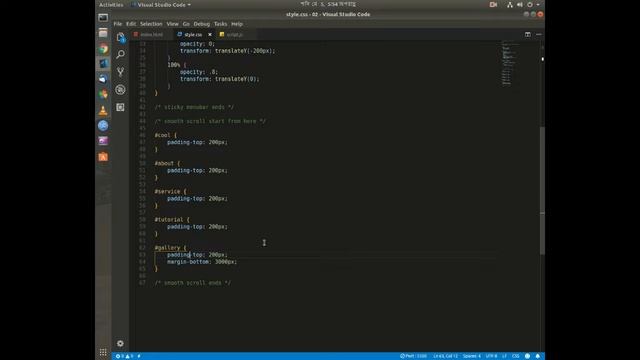The image size is (640, 360).
Task: Change language mode via CSS
Action: pos(516,356)
